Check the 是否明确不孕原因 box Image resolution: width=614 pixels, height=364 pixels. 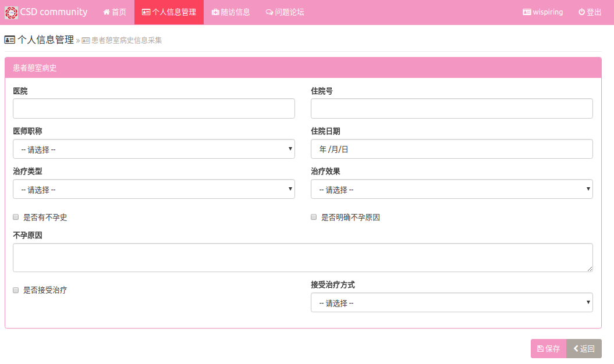314,217
